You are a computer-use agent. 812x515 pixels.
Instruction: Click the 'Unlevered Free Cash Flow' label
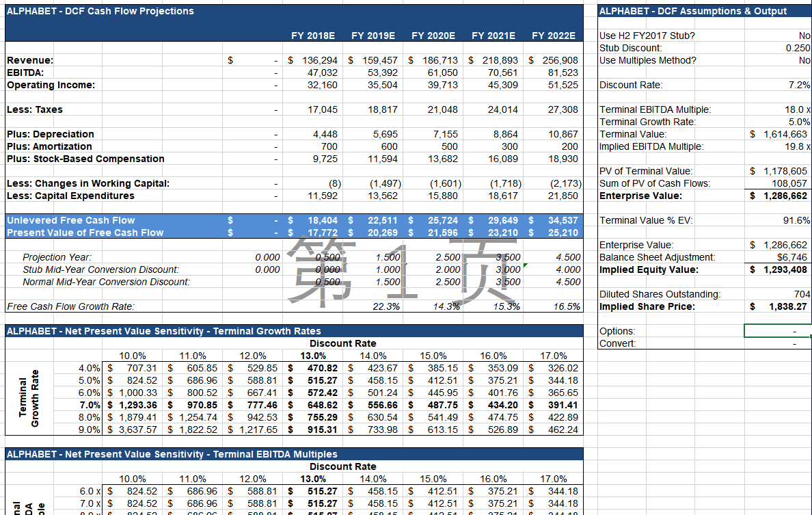tap(70, 220)
